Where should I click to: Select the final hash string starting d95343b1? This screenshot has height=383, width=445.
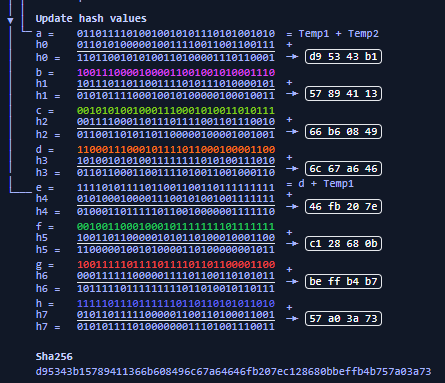pyautogui.click(x=233, y=371)
